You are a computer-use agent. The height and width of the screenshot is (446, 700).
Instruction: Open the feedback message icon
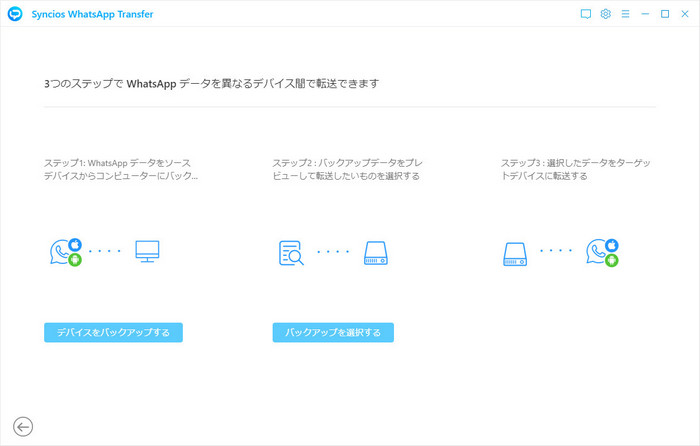pos(586,14)
